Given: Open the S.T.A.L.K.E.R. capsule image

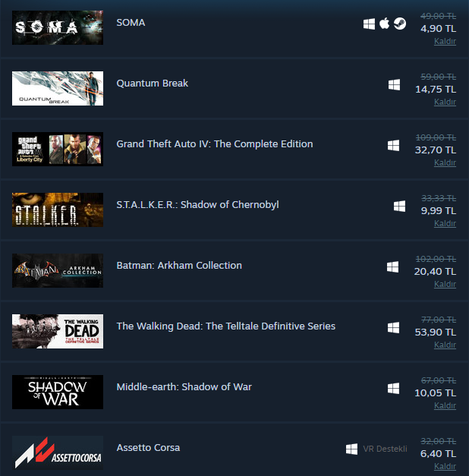Looking at the screenshot, I should tap(58, 210).
